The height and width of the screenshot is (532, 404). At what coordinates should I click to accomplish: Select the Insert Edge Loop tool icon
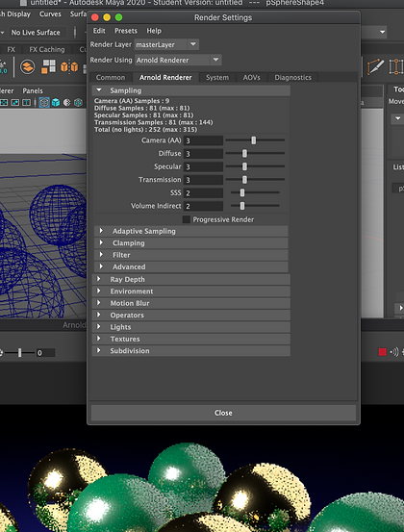click(x=396, y=66)
